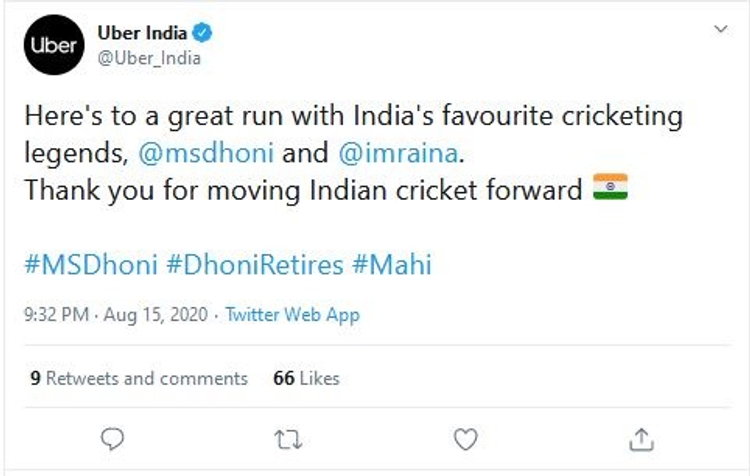View the 9 Retweets and comments
The width and height of the screenshot is (750, 476).
[139, 378]
